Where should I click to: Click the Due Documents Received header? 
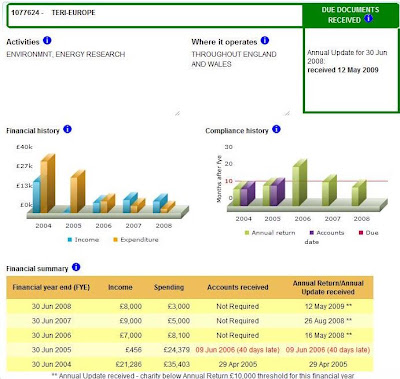pyautogui.click(x=351, y=15)
